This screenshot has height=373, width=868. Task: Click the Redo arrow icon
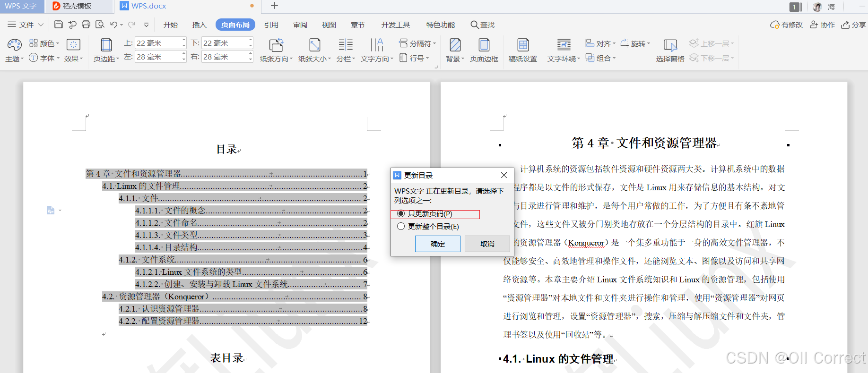click(131, 25)
